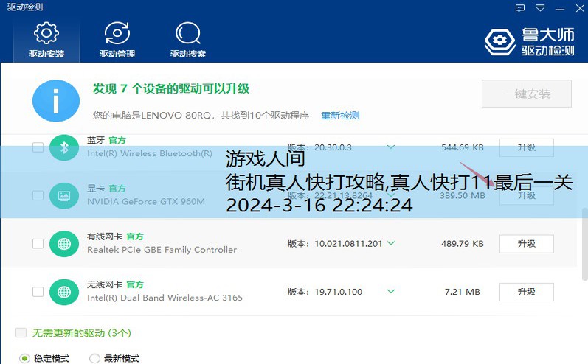Viewport: 588px width, 364px height.
Task: Click the 显卡 display card icon
Action: (x=64, y=195)
